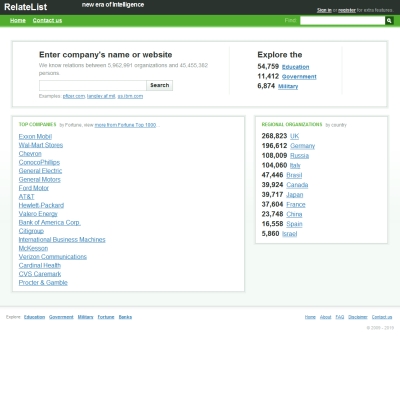
Task: Click footer FAQ link
Action: pos(340,317)
